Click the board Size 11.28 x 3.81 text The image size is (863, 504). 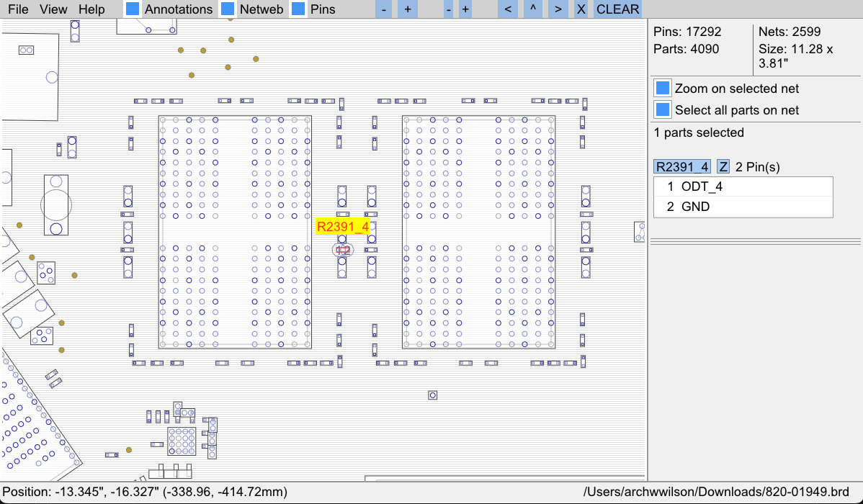[795, 56]
